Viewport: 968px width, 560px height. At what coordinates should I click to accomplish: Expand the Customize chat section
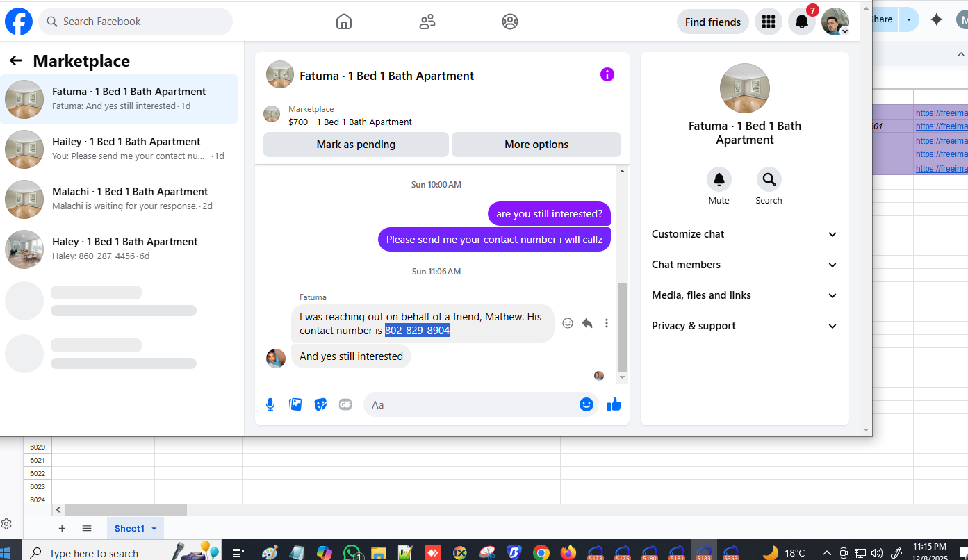[745, 234]
